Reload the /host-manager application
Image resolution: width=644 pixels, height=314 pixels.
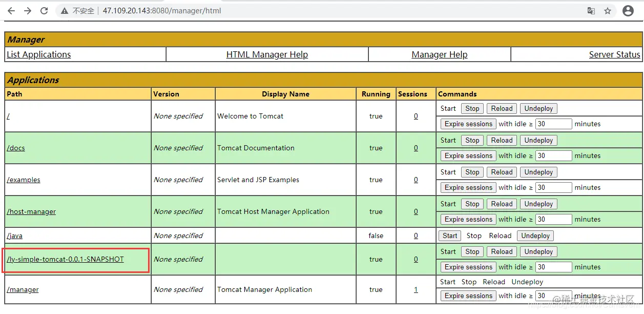[x=502, y=204]
